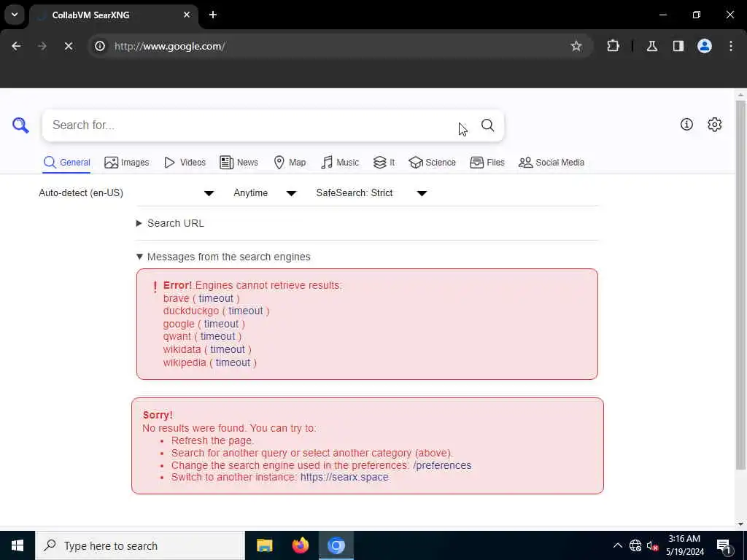The width and height of the screenshot is (747, 560).
Task: Open the Chrome three-dot menu
Action: [731, 46]
